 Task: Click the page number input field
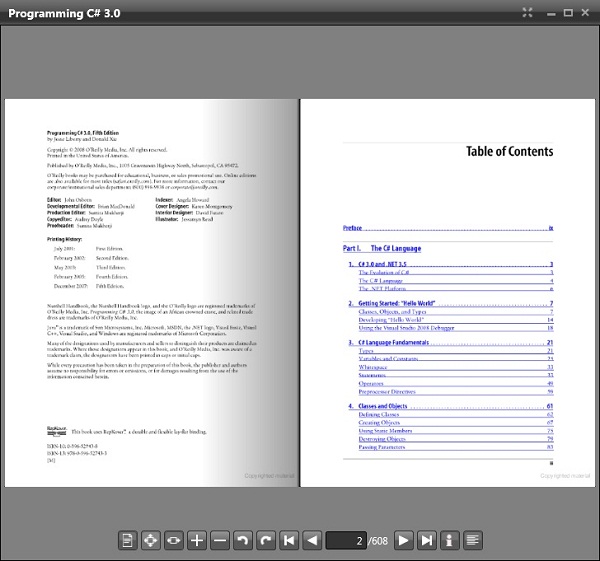[346, 540]
